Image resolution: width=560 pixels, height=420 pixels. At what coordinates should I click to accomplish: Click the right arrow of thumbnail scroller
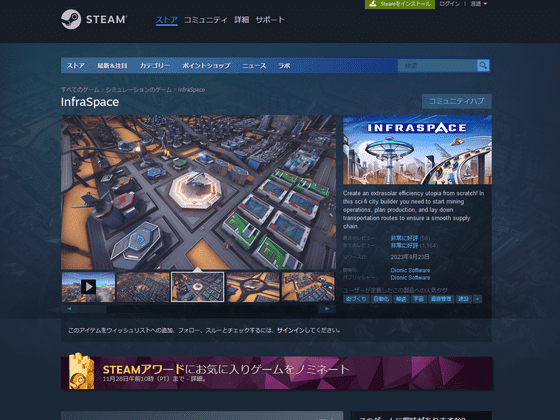pyautogui.click(x=327, y=309)
